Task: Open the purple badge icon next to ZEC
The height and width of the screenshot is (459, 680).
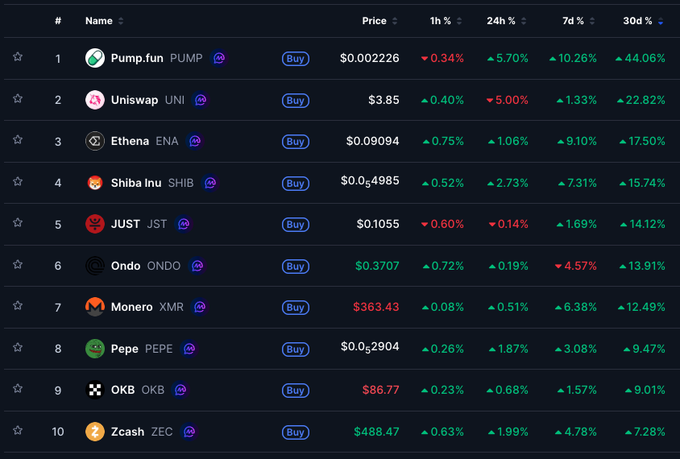Action: (x=189, y=432)
